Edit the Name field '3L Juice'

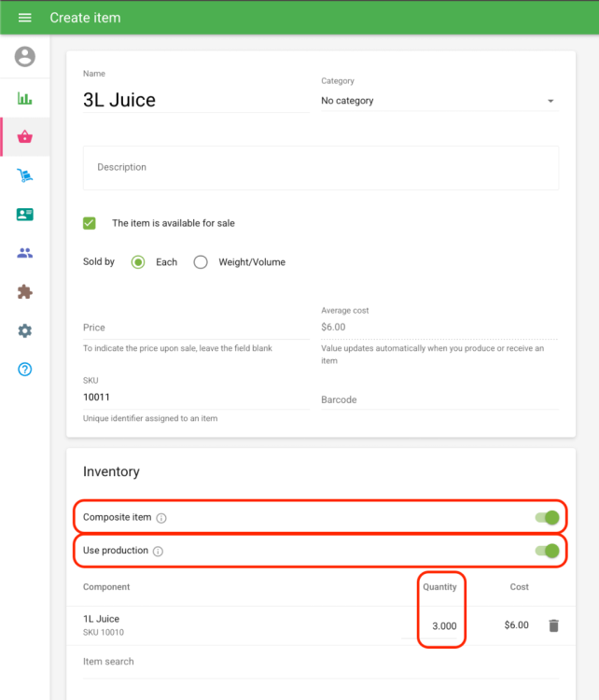[196, 100]
